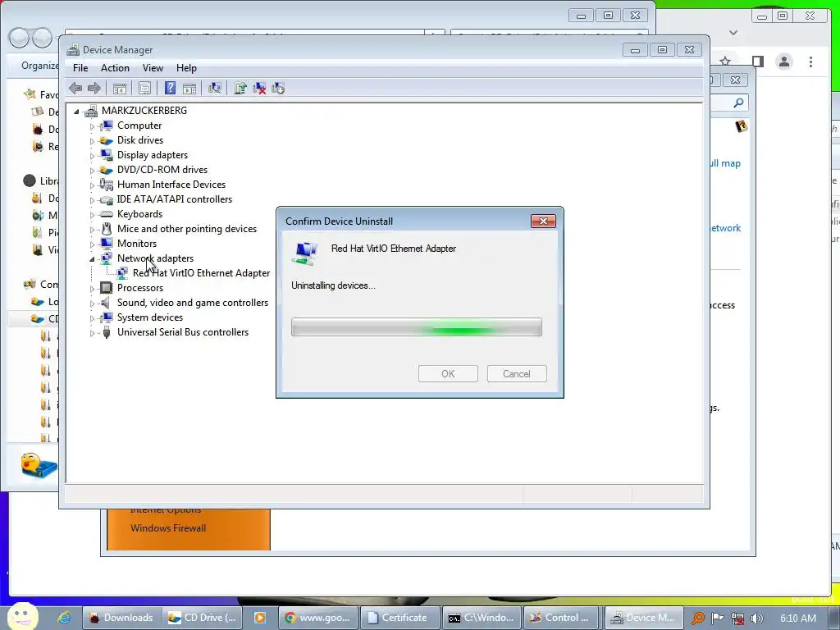The image size is (840, 630).
Task: Click the Forward arrow in Device Manager toolbar
Action: 94,89
